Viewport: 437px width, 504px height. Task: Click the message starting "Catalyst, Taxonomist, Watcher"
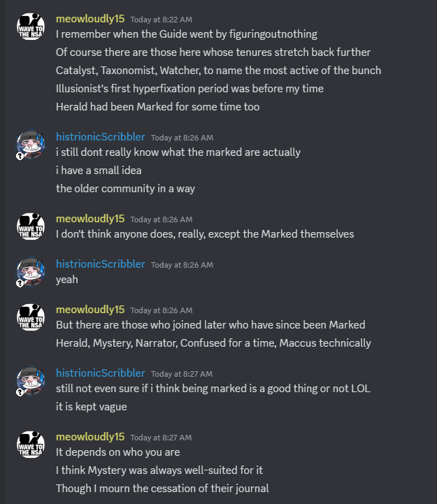218,71
